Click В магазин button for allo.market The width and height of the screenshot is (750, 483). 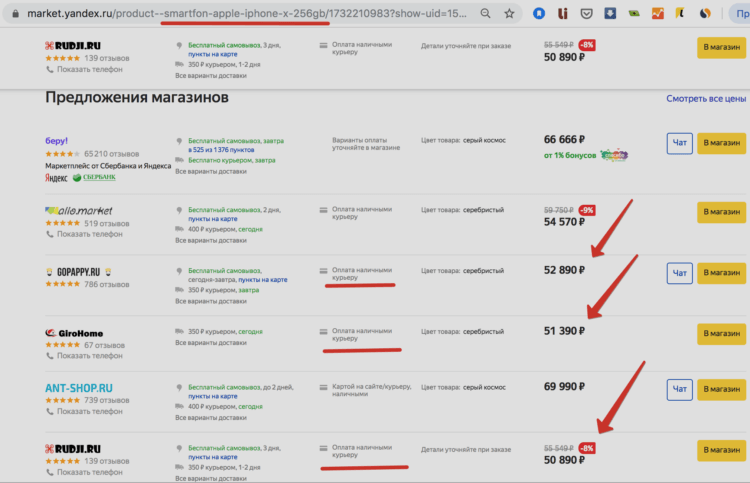721,212
